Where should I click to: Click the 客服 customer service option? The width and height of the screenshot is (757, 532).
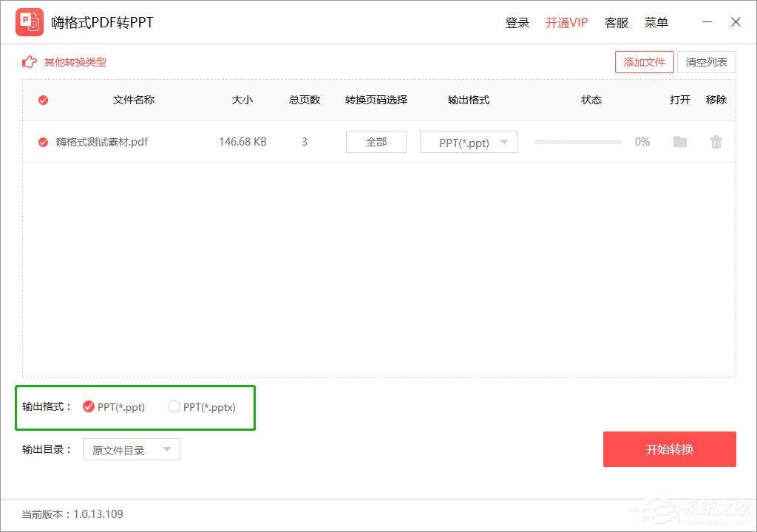coord(617,22)
